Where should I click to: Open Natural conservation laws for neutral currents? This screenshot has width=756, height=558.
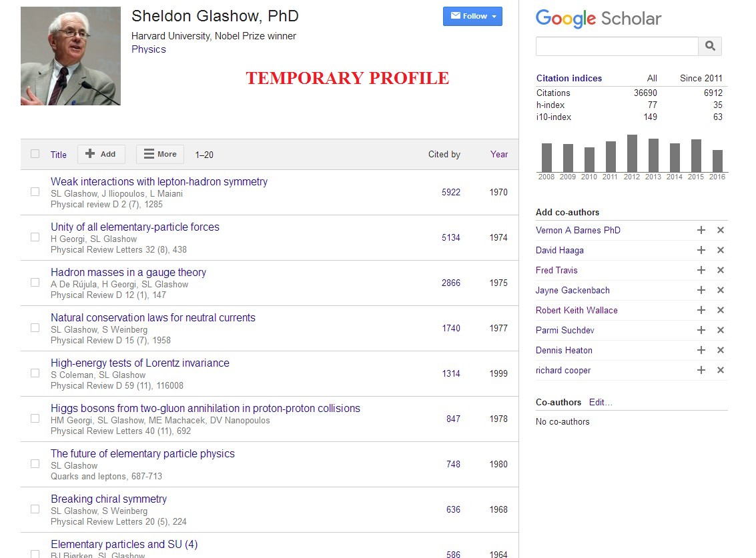coord(153,317)
